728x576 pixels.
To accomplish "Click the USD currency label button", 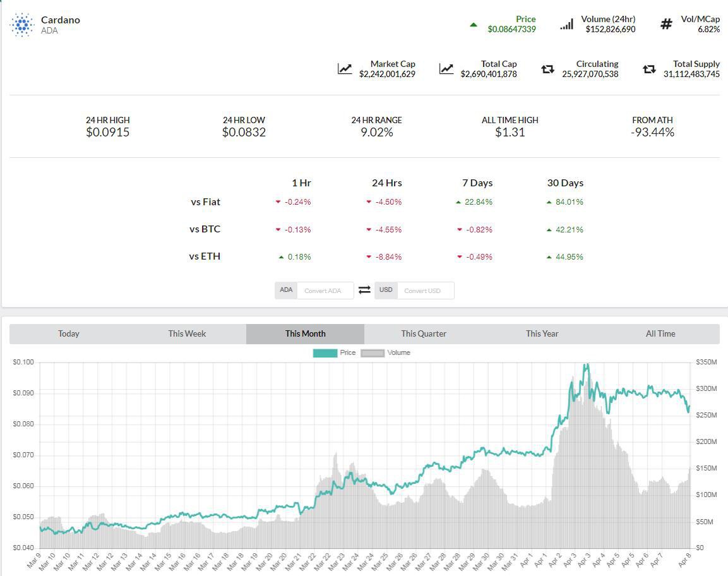I will tap(386, 290).
